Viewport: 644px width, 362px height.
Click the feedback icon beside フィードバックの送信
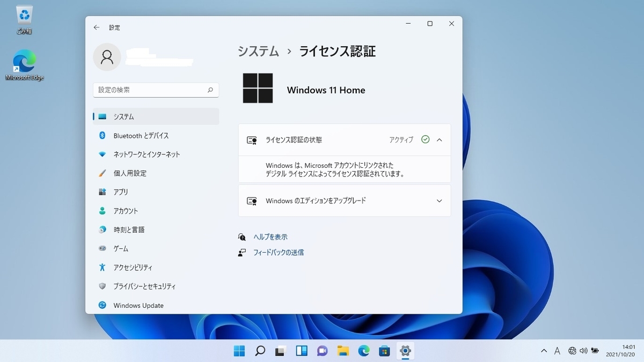(x=242, y=252)
